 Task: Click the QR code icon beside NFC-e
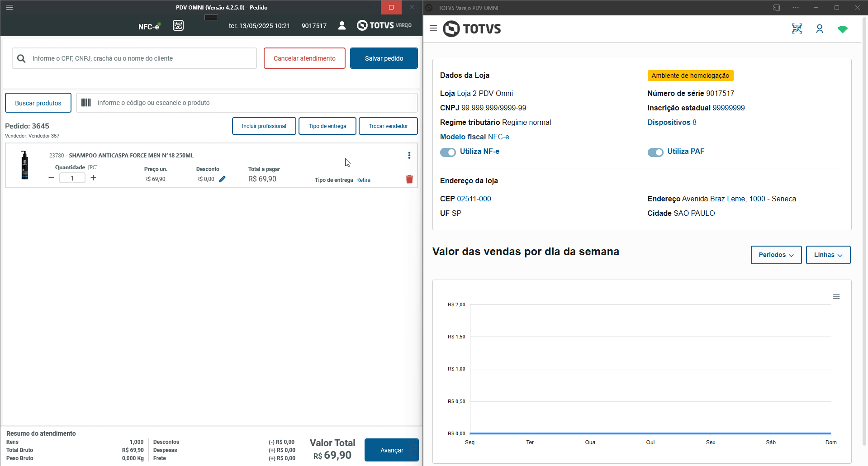click(x=178, y=25)
